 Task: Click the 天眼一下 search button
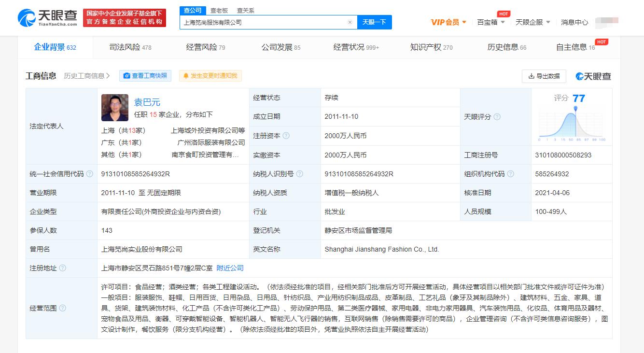pos(374,22)
